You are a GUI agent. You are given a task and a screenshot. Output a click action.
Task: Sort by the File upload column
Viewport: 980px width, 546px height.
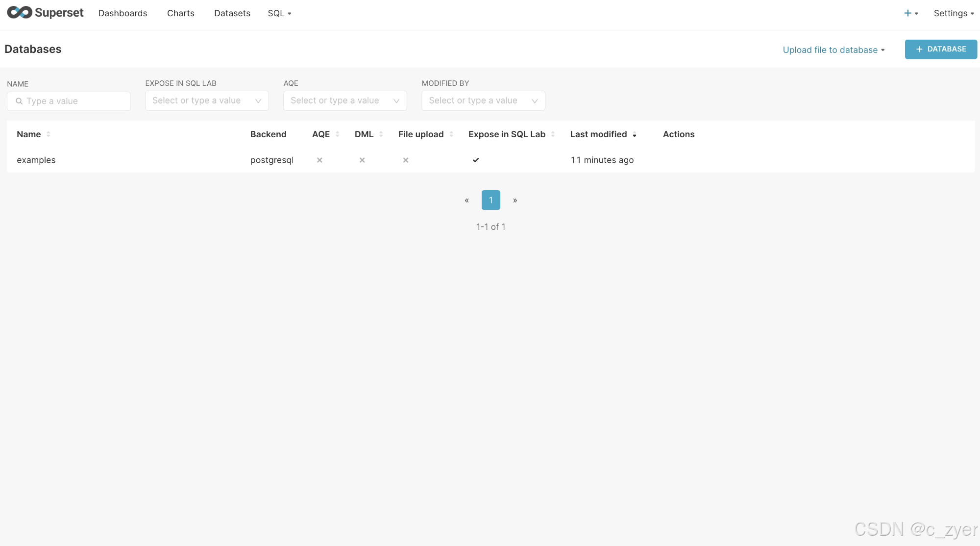pyautogui.click(x=425, y=134)
